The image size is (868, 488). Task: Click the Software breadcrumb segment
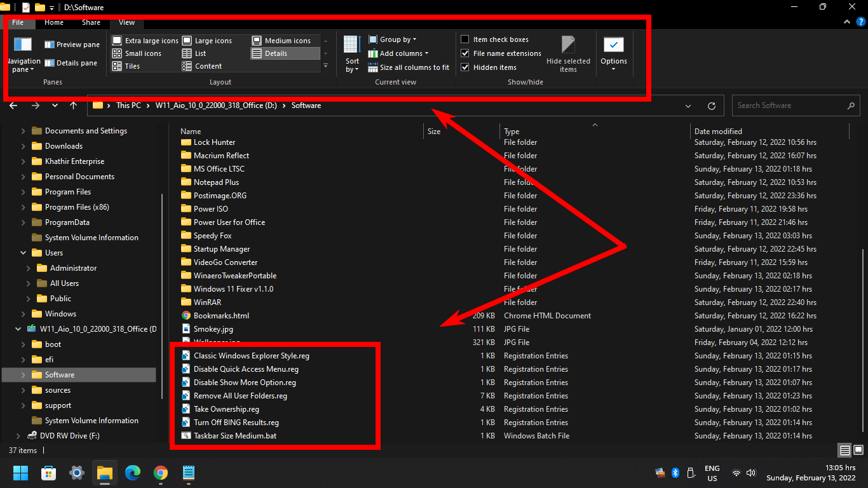[x=306, y=105]
